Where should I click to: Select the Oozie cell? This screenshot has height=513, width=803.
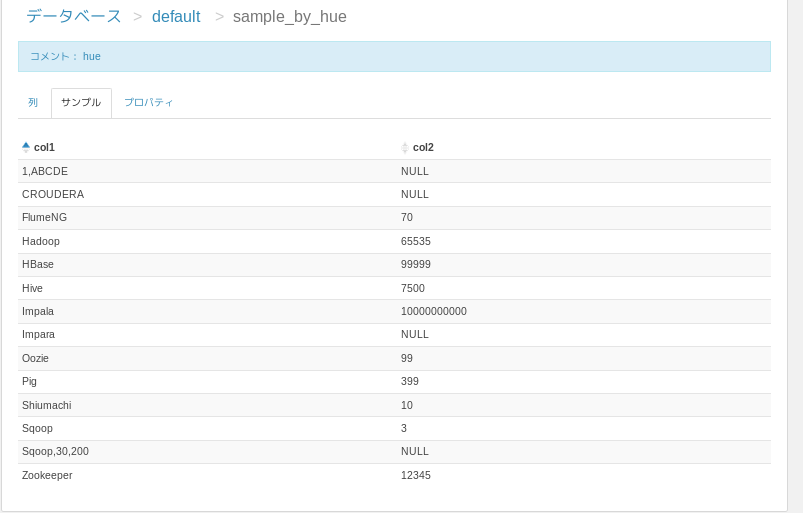click(x=207, y=358)
